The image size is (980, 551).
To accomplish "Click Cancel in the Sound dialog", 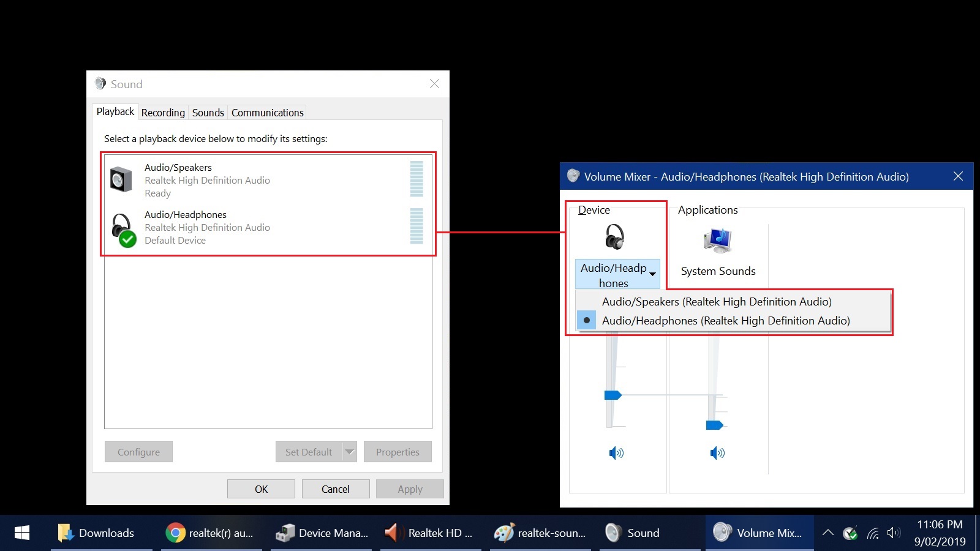I will point(336,489).
